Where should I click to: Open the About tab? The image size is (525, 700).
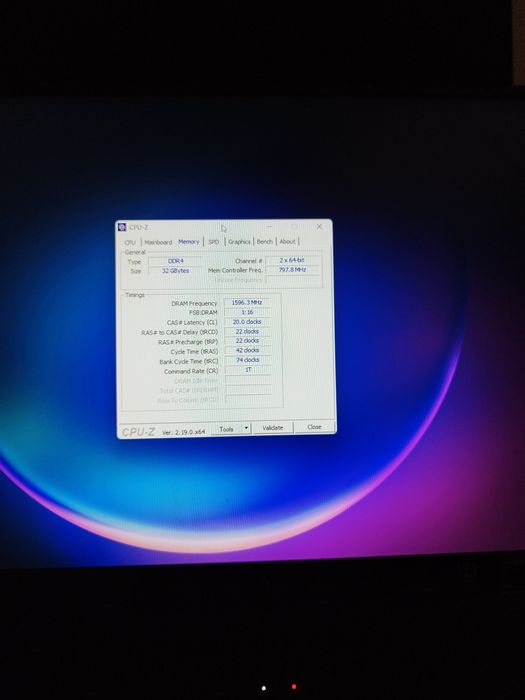pos(288,242)
